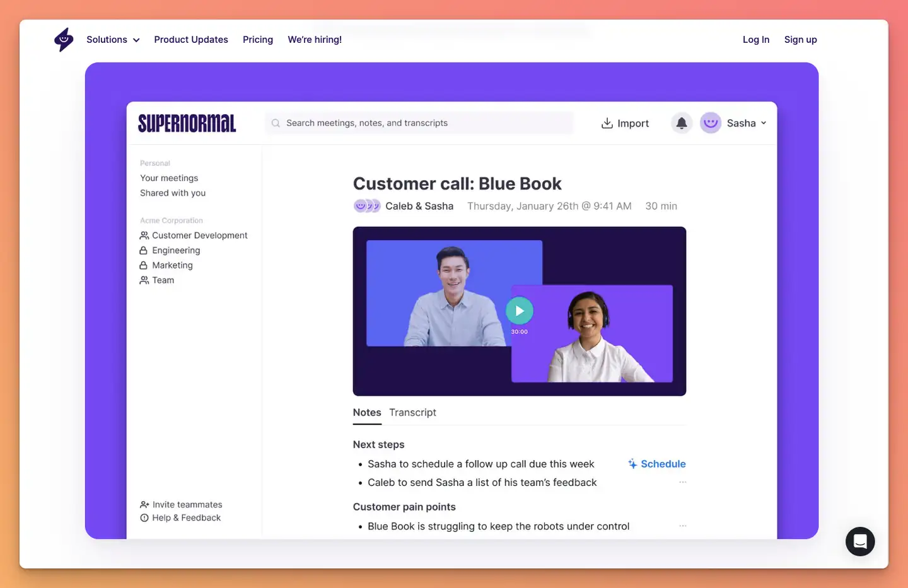This screenshot has height=588, width=908.
Task: Click the Customer Development people icon
Action: pos(144,235)
